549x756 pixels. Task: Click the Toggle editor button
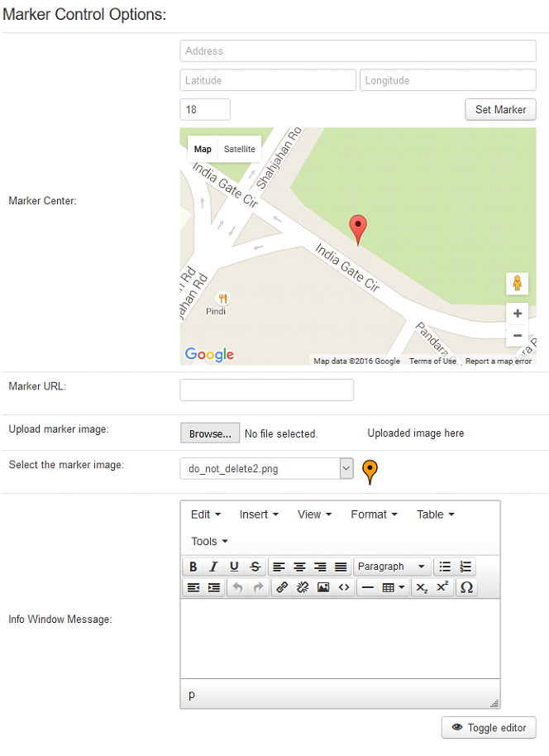(x=489, y=728)
